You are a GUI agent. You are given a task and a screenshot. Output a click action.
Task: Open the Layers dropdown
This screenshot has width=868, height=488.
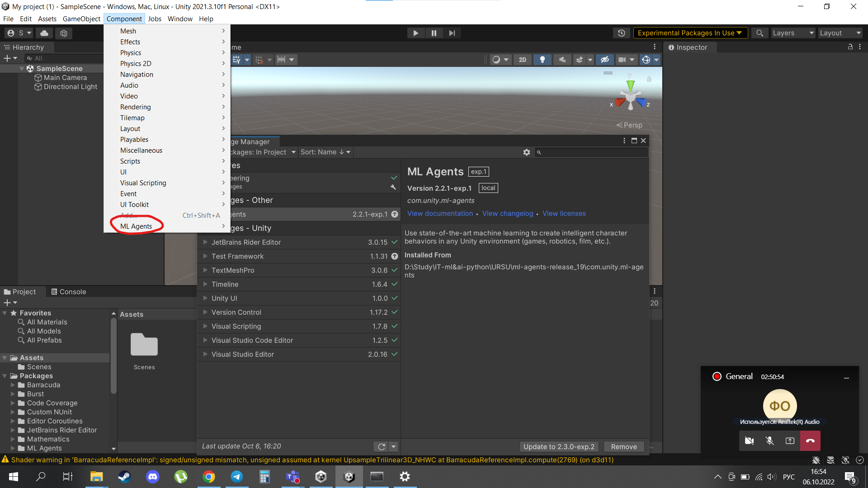(793, 33)
